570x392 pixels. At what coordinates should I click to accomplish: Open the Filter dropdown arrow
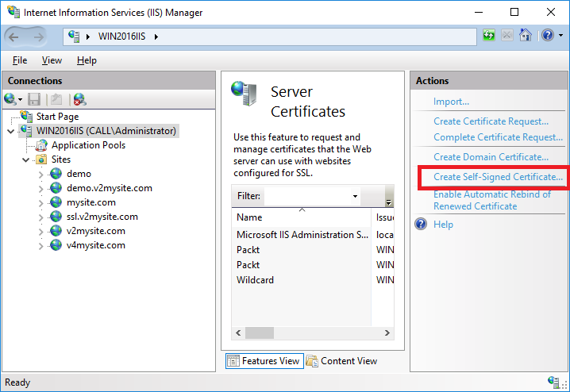point(355,196)
